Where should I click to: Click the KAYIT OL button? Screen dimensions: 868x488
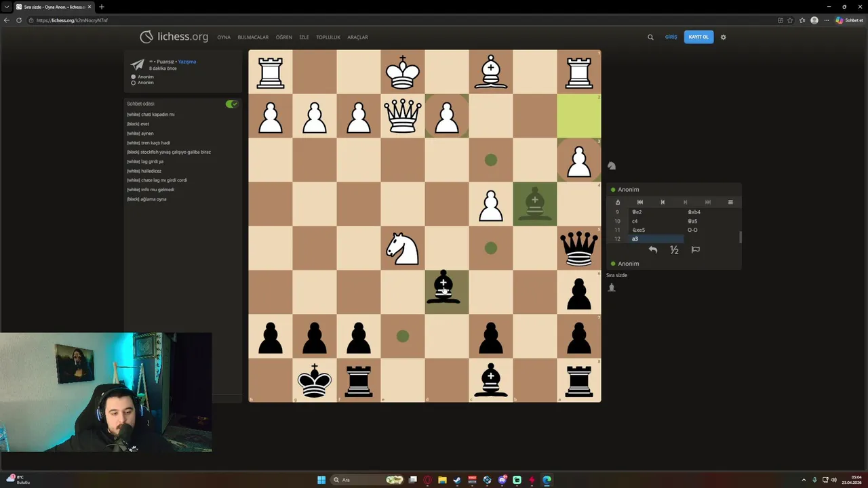698,37
